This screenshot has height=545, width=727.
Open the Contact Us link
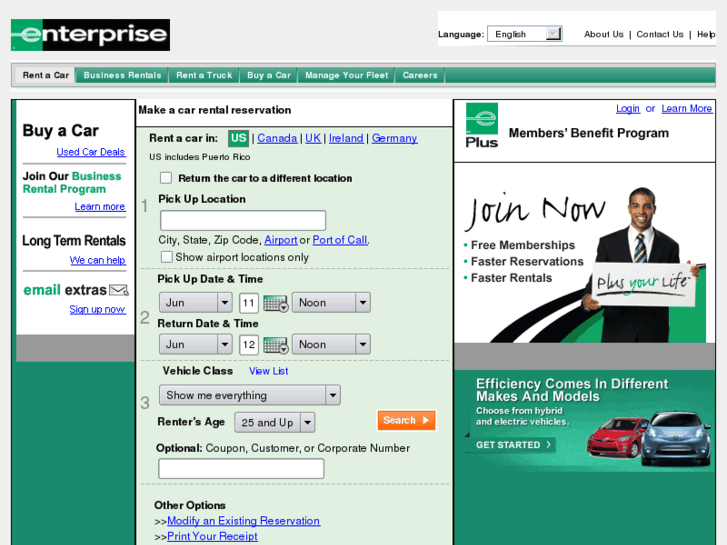pos(660,34)
